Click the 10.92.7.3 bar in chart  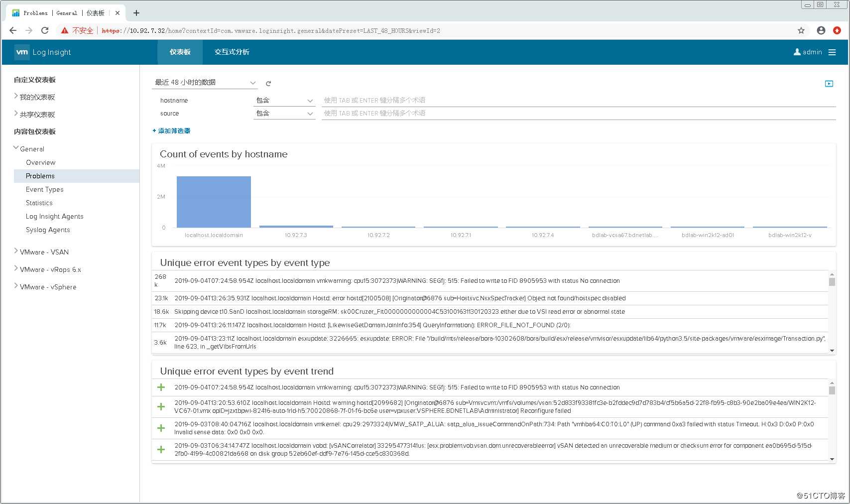tap(296, 227)
